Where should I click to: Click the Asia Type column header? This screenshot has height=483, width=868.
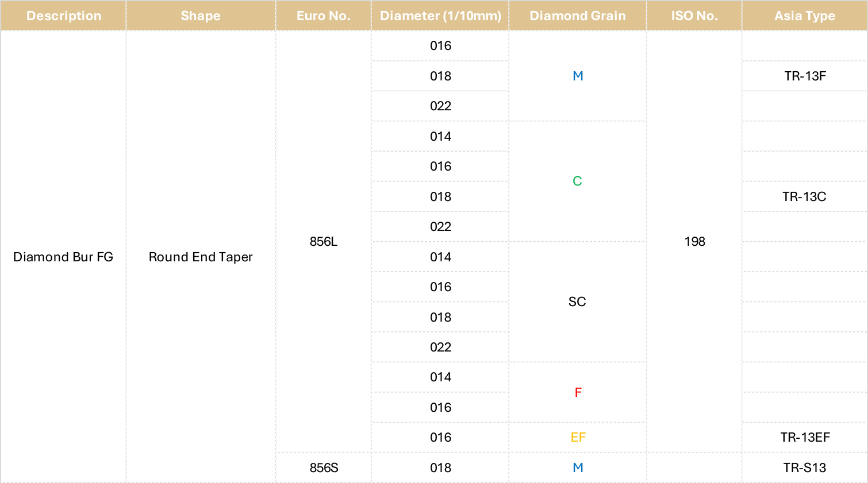point(805,16)
